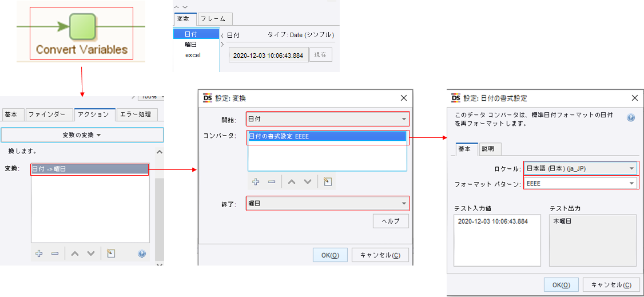Move the conversion up in the 変換 list
Image resolution: width=644 pixels, height=297 pixels.
point(74,254)
